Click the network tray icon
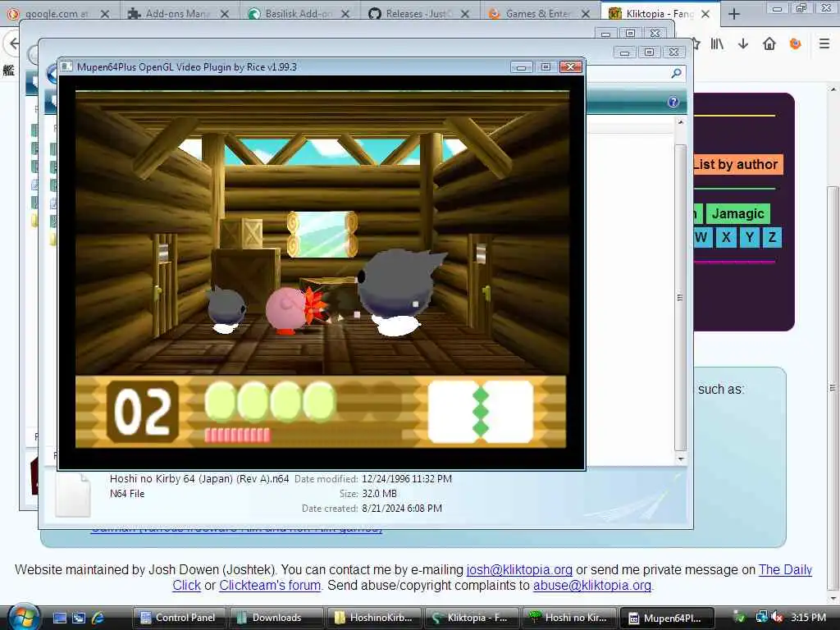Image resolution: width=840 pixels, height=630 pixels. 761,618
